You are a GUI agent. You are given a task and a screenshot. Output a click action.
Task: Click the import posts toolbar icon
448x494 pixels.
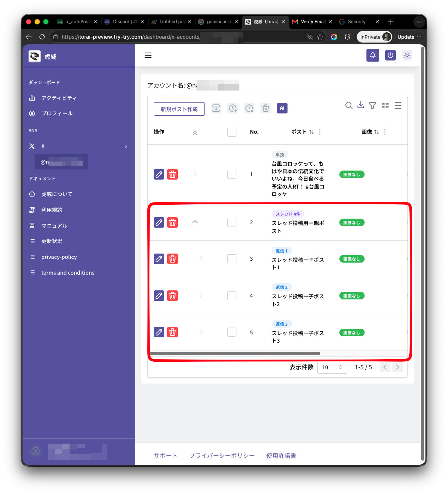click(x=216, y=108)
